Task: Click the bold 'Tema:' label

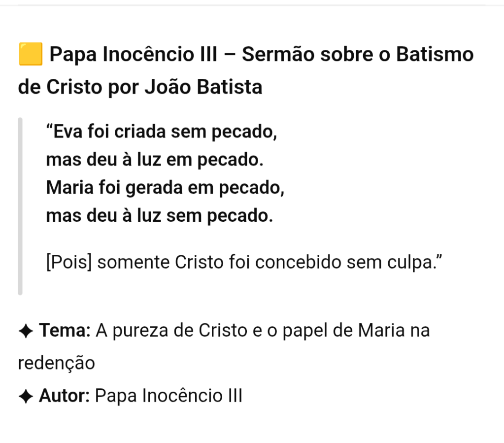Action: point(65,330)
